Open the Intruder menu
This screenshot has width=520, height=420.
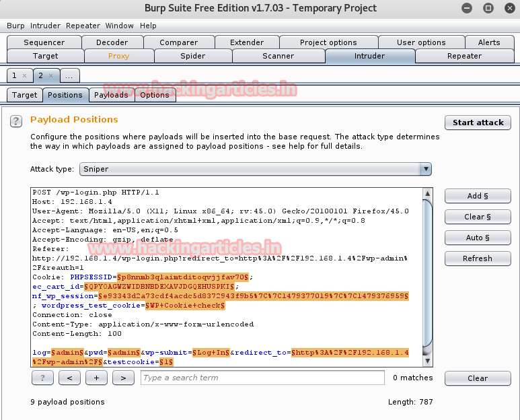click(45, 26)
